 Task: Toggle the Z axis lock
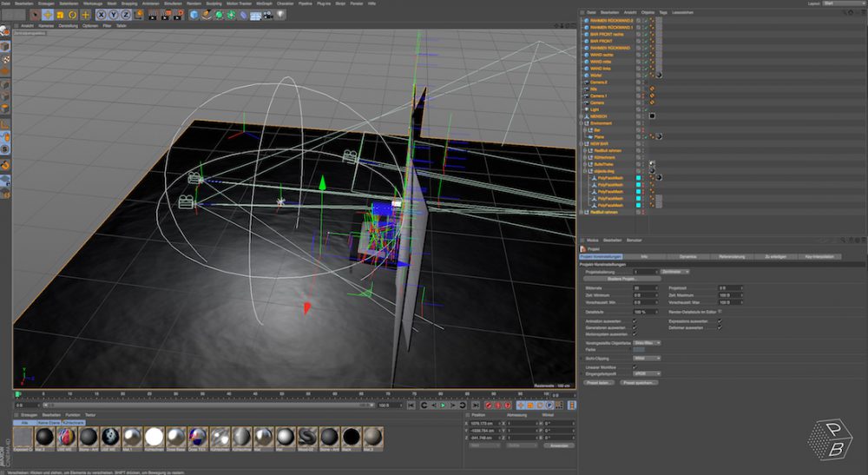(x=126, y=15)
